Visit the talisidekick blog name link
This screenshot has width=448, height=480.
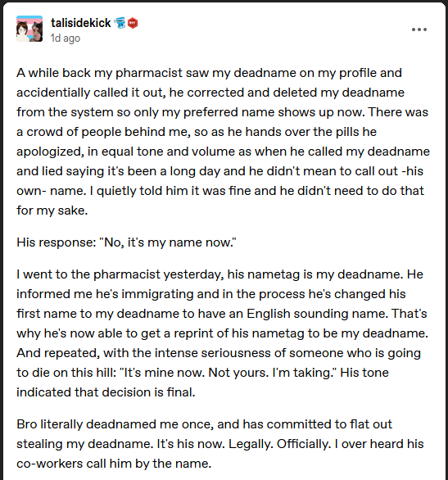[81, 23]
